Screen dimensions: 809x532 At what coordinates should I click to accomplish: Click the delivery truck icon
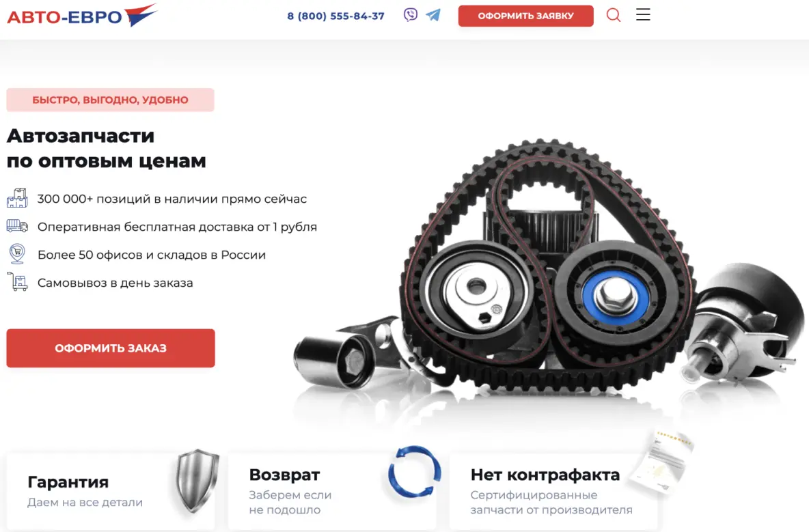coord(17,226)
